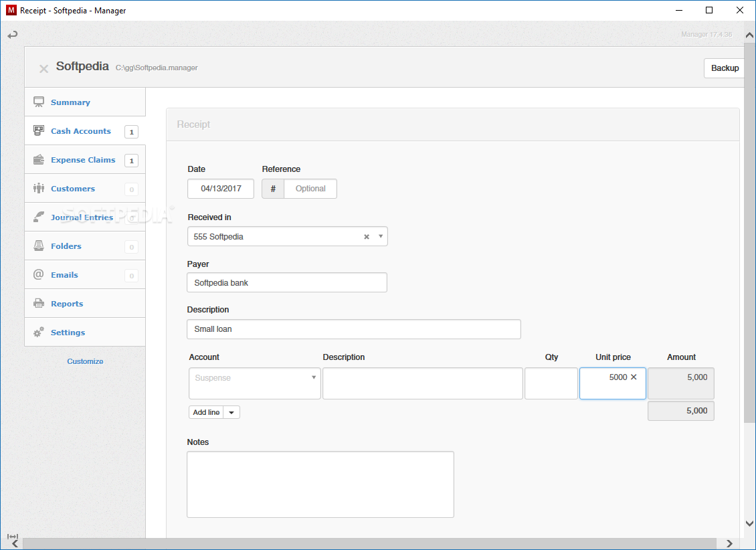This screenshot has width=756, height=550.
Task: Click the Payer field Softpedia bank
Action: [287, 282]
